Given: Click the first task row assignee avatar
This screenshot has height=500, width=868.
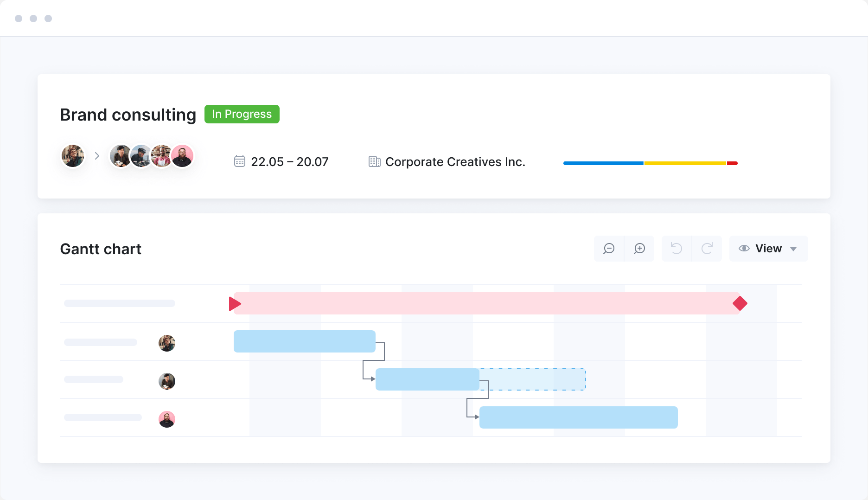Looking at the screenshot, I should pos(167,343).
